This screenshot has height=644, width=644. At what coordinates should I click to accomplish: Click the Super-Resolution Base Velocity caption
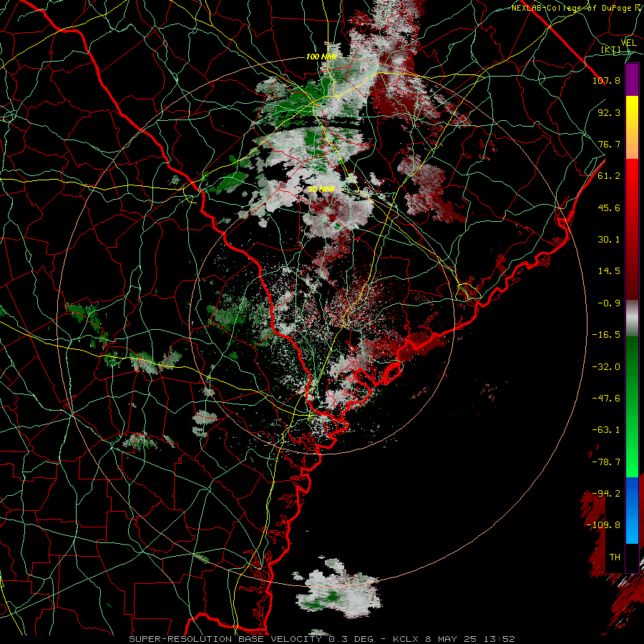coord(321,639)
